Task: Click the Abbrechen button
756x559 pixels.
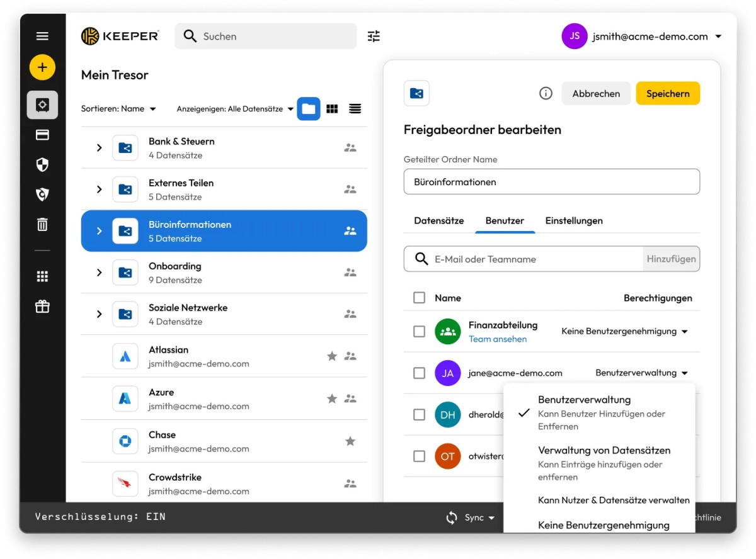Action: click(x=596, y=93)
